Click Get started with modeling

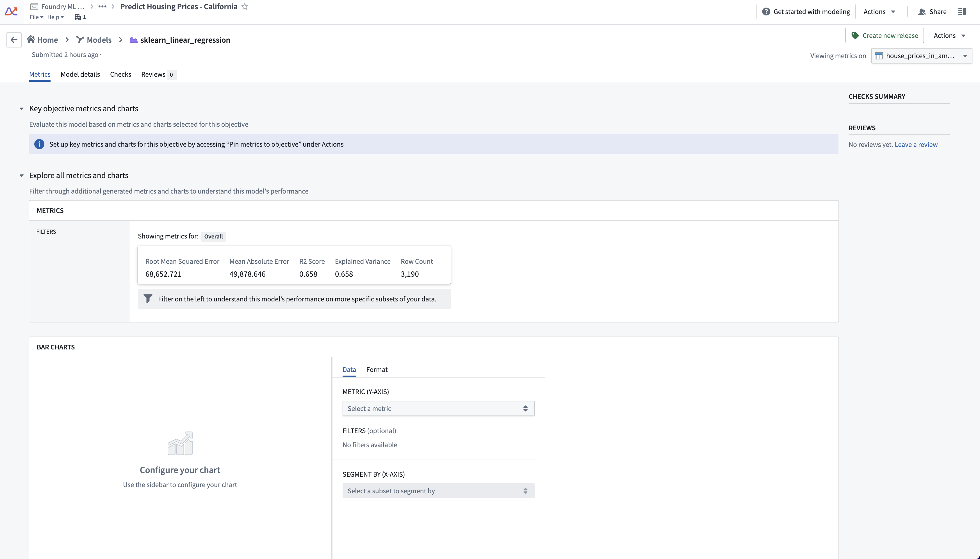(x=806, y=12)
